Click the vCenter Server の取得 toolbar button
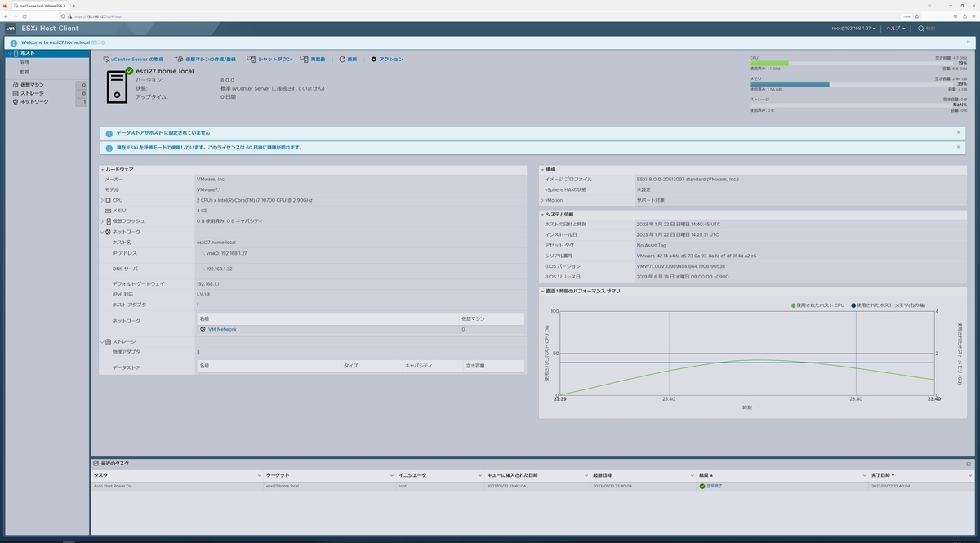Viewport: 980px width, 543px height. pyautogui.click(x=134, y=60)
